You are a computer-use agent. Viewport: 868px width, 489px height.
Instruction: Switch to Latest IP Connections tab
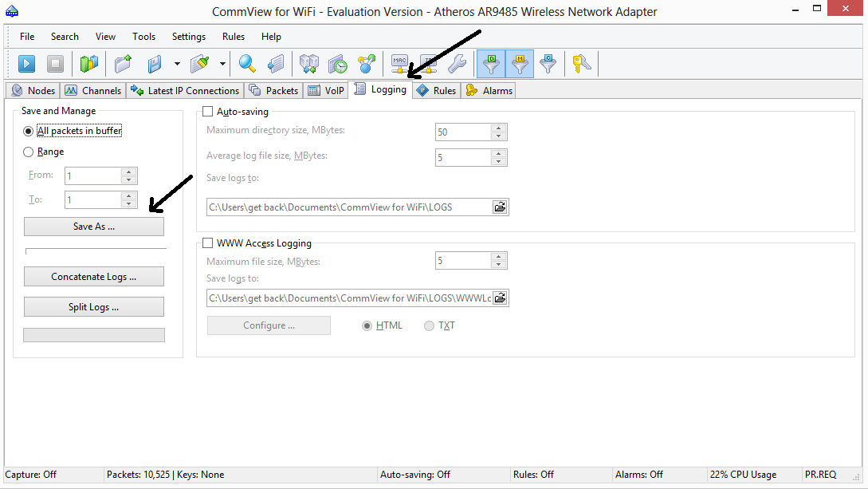(185, 91)
